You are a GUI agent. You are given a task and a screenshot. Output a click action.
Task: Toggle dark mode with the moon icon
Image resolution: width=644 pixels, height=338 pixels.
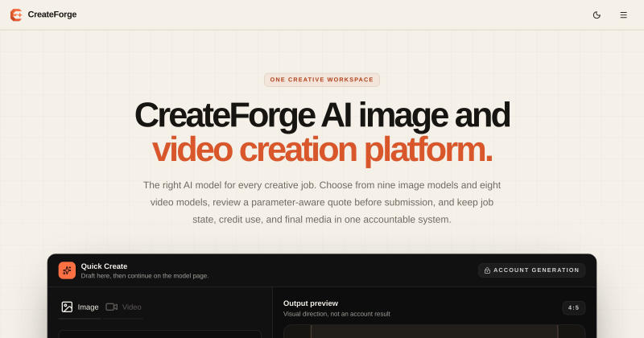point(597,14)
